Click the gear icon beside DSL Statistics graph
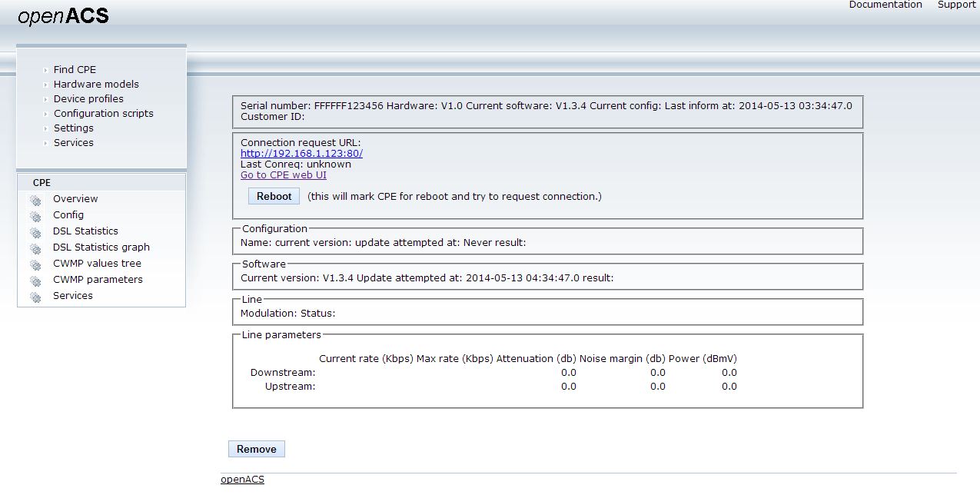This screenshot has width=980, height=495. [x=35, y=248]
